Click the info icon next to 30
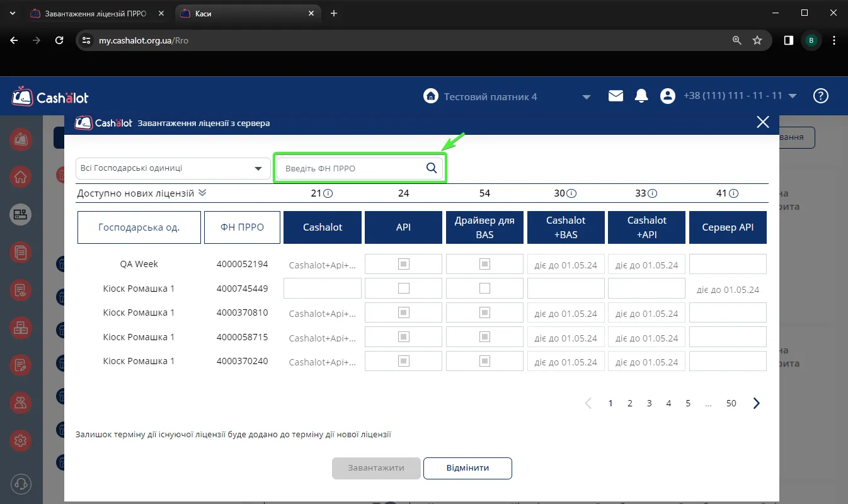The image size is (848, 504). pyautogui.click(x=571, y=194)
